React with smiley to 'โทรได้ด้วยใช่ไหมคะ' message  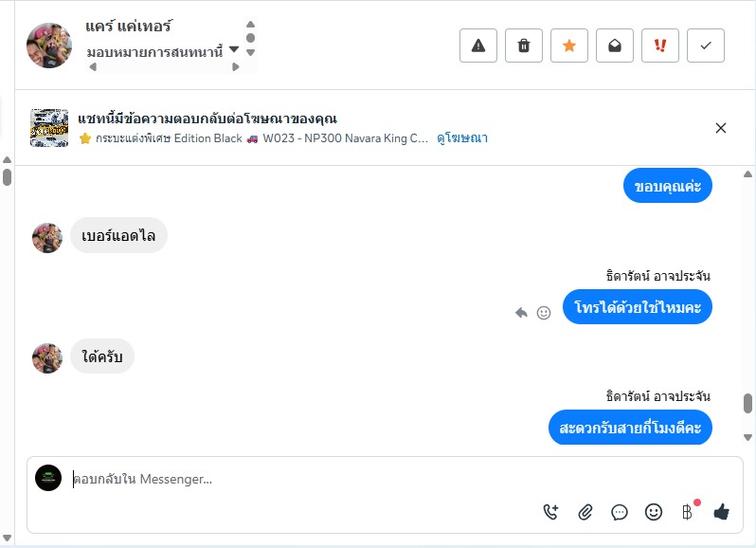coord(544,312)
